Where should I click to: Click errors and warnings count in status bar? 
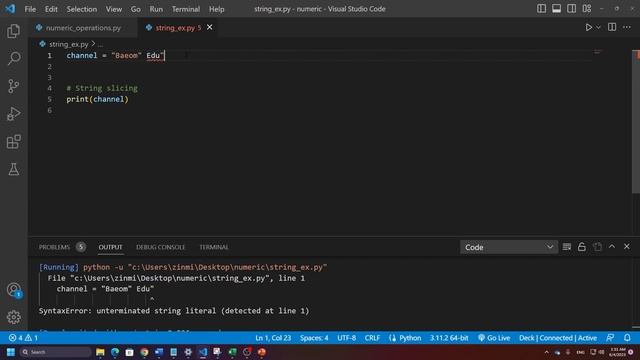coord(23,338)
